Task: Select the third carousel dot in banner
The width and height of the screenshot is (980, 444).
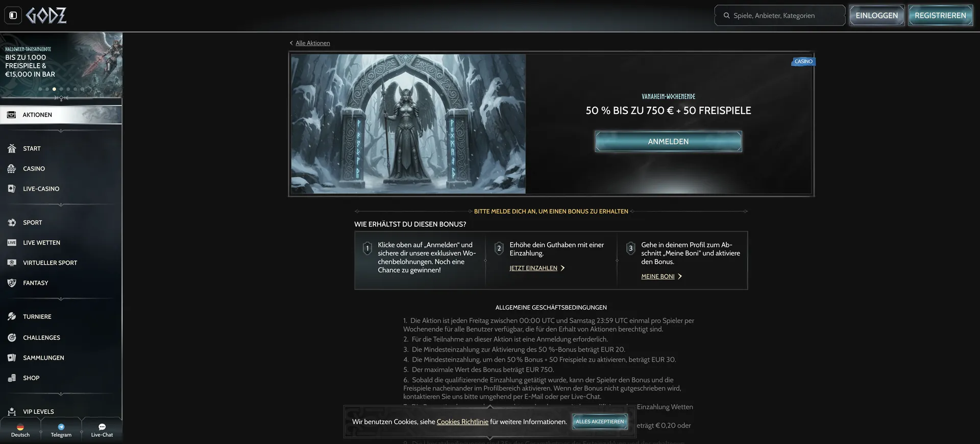Action: pos(54,89)
